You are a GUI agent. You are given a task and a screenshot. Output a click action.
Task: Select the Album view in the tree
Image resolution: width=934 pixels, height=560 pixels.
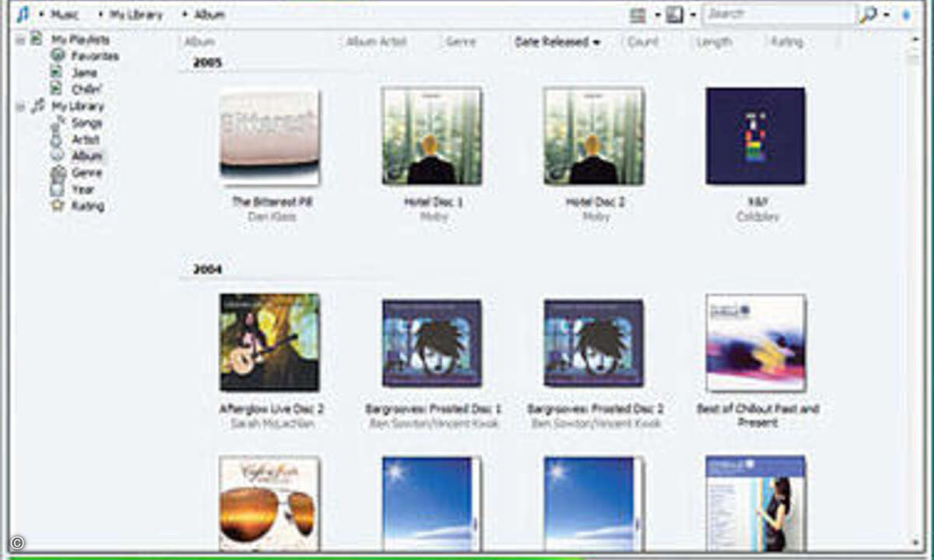(86, 156)
